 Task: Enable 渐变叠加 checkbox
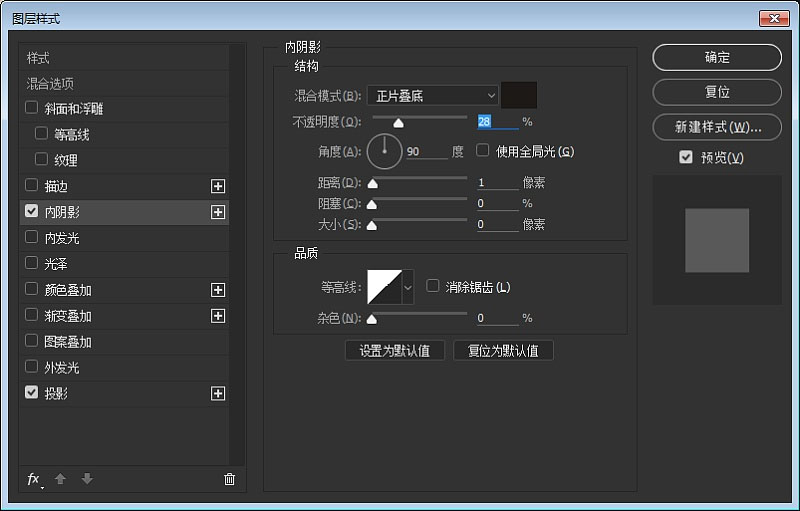point(32,315)
